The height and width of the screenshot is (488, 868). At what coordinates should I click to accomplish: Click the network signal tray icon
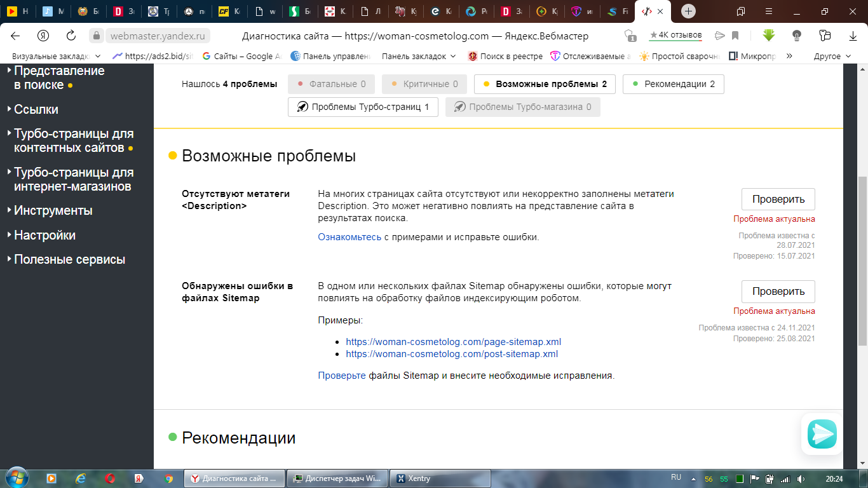(785, 478)
